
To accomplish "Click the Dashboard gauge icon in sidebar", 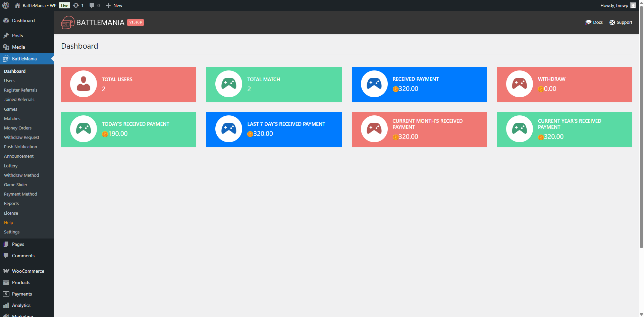I will pyautogui.click(x=6, y=20).
